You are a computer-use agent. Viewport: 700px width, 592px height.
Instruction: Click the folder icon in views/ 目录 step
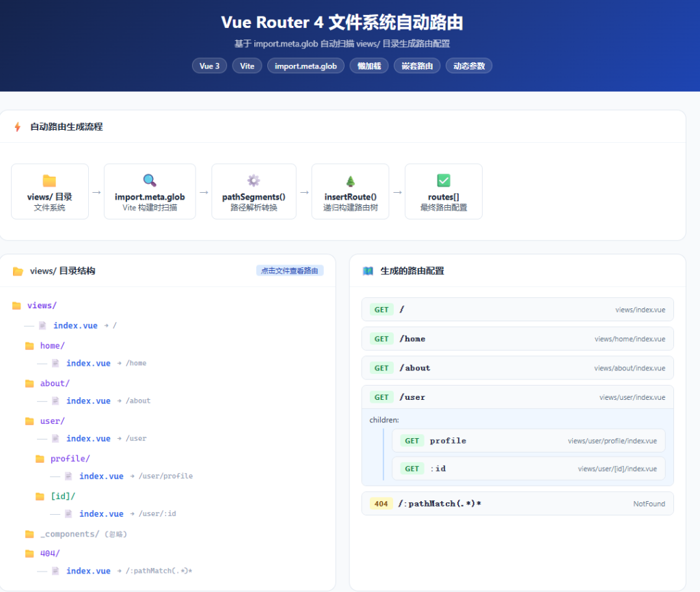click(x=49, y=180)
